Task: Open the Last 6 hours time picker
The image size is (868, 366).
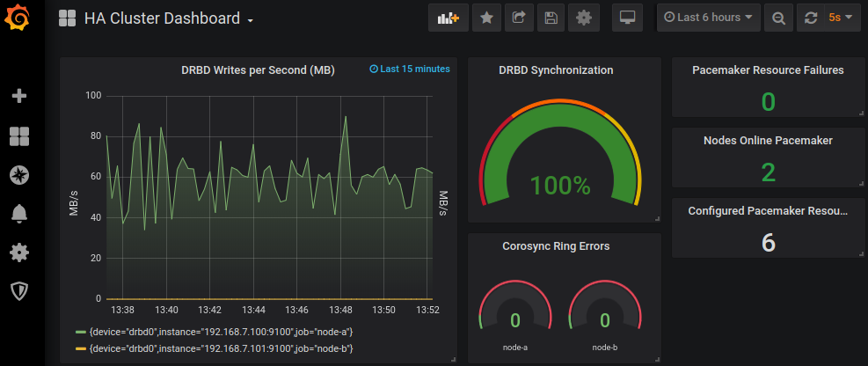Action: pyautogui.click(x=708, y=18)
